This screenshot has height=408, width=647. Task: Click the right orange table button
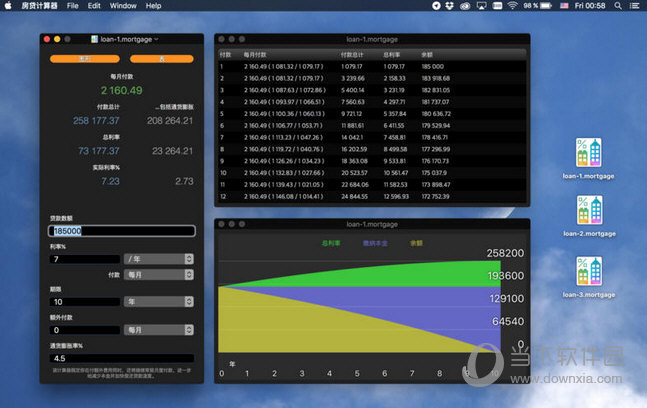point(162,59)
